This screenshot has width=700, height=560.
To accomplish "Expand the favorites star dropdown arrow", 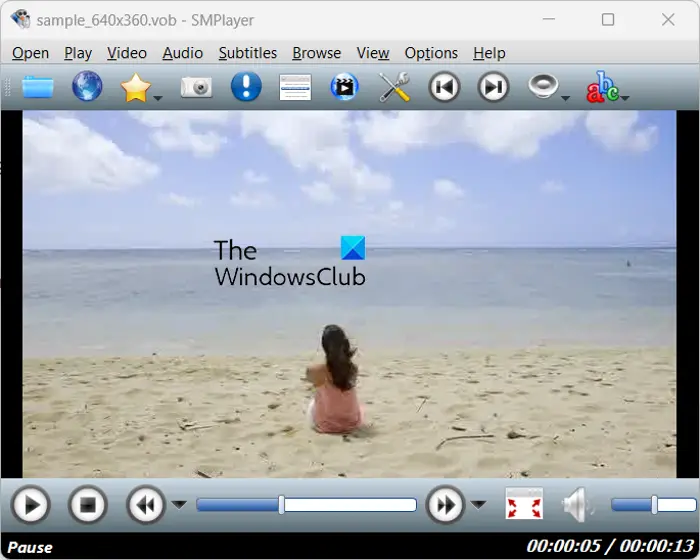I will [x=158, y=98].
